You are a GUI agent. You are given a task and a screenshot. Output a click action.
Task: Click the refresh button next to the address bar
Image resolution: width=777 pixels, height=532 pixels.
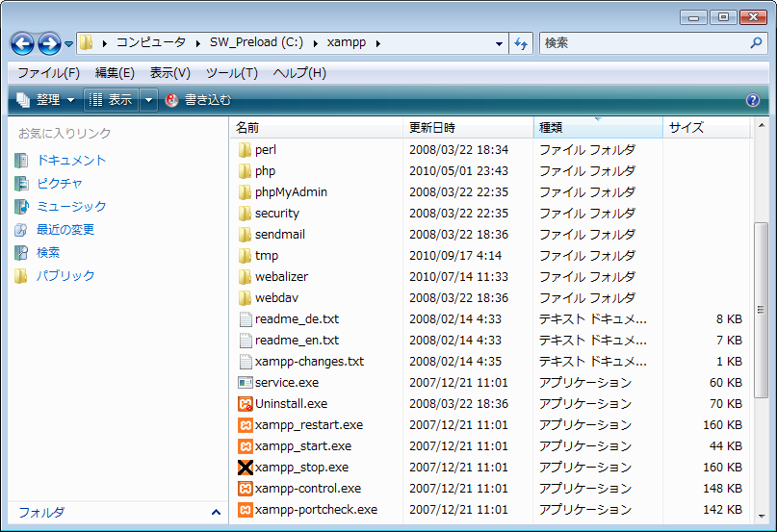pos(521,43)
